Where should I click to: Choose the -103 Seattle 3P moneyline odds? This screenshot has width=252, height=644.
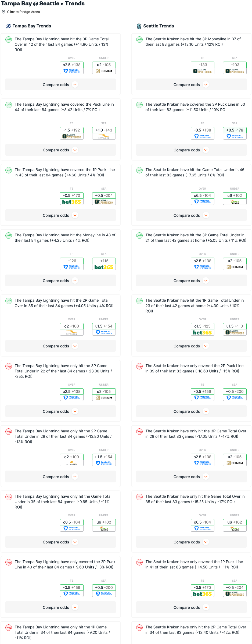(235, 65)
